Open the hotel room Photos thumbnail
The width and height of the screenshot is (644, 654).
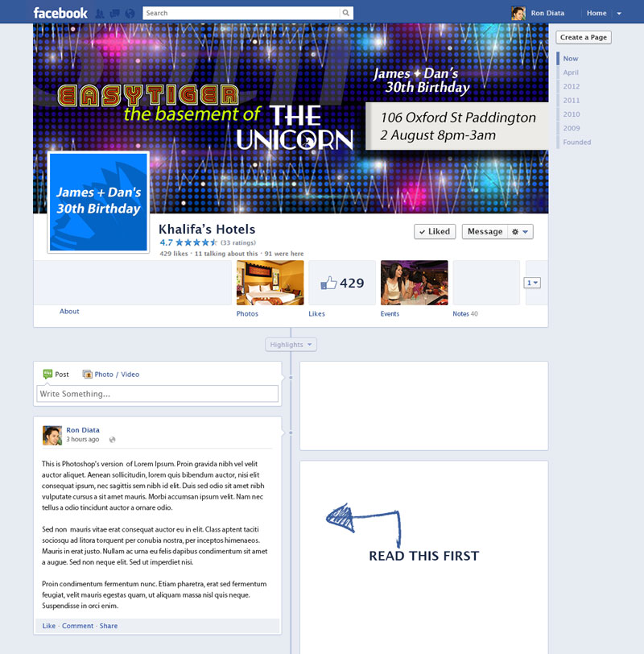coord(270,283)
